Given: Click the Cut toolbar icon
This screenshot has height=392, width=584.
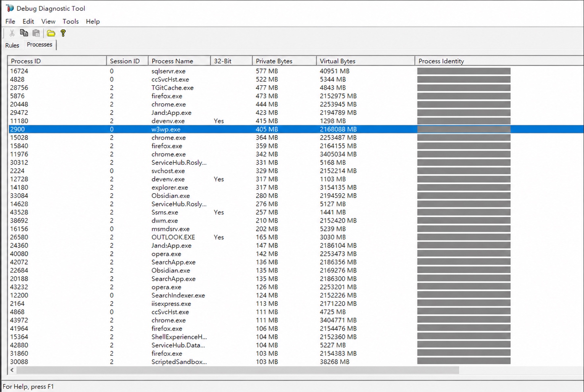Looking at the screenshot, I should pyautogui.click(x=12, y=33).
